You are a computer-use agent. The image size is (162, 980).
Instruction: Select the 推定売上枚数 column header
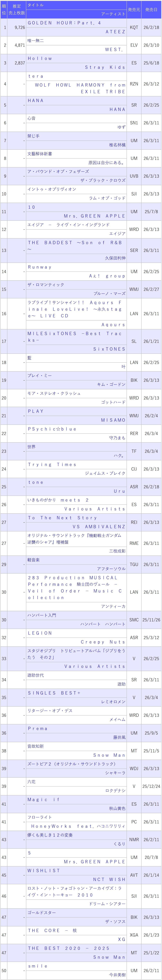(17, 10)
